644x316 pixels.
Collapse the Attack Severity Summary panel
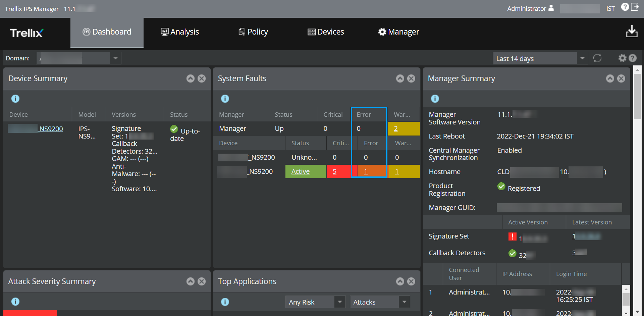[191, 281]
